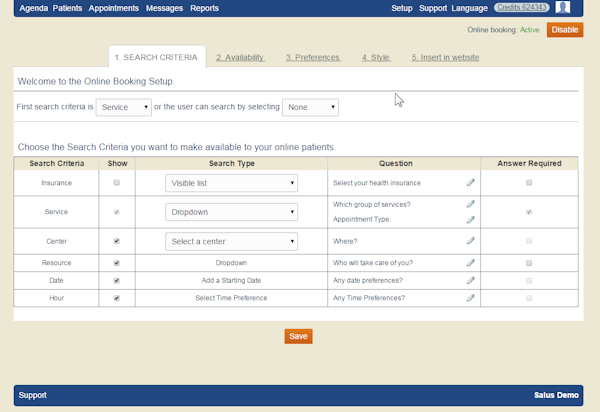This screenshot has height=412, width=600.
Task: Enable Show checkbox for Insurance
Action: [x=117, y=182]
